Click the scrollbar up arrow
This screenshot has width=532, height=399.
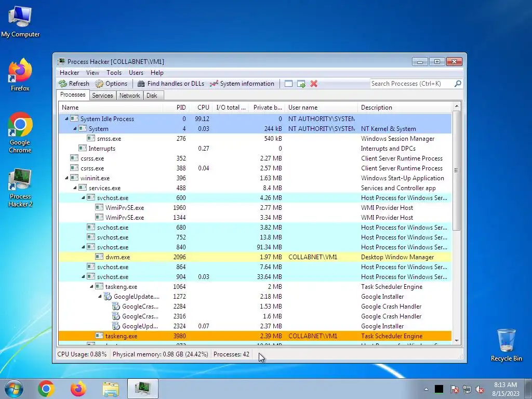coord(457,106)
